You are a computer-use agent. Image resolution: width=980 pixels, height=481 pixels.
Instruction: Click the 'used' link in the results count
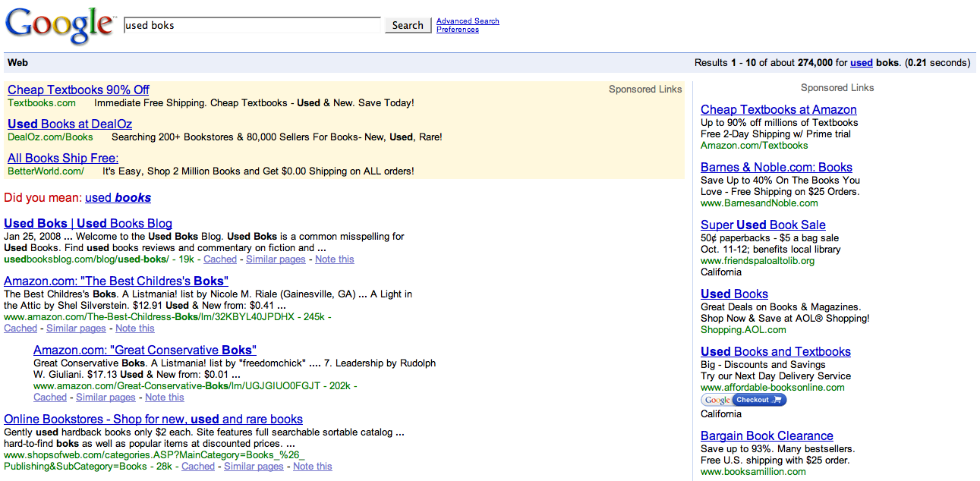[x=861, y=63]
